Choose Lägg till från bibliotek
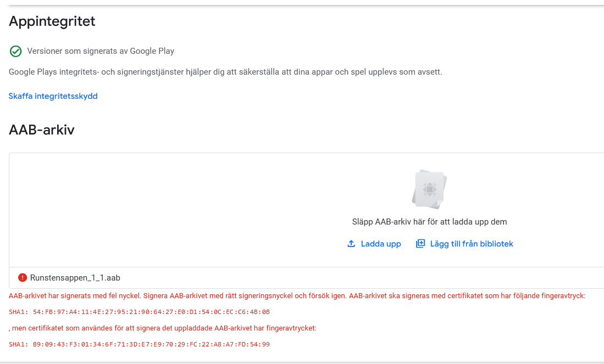 [472, 244]
